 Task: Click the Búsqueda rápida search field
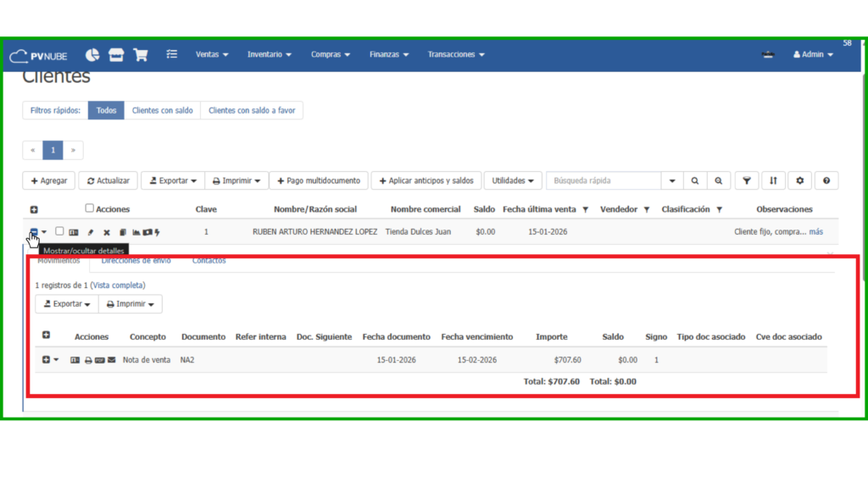point(603,180)
